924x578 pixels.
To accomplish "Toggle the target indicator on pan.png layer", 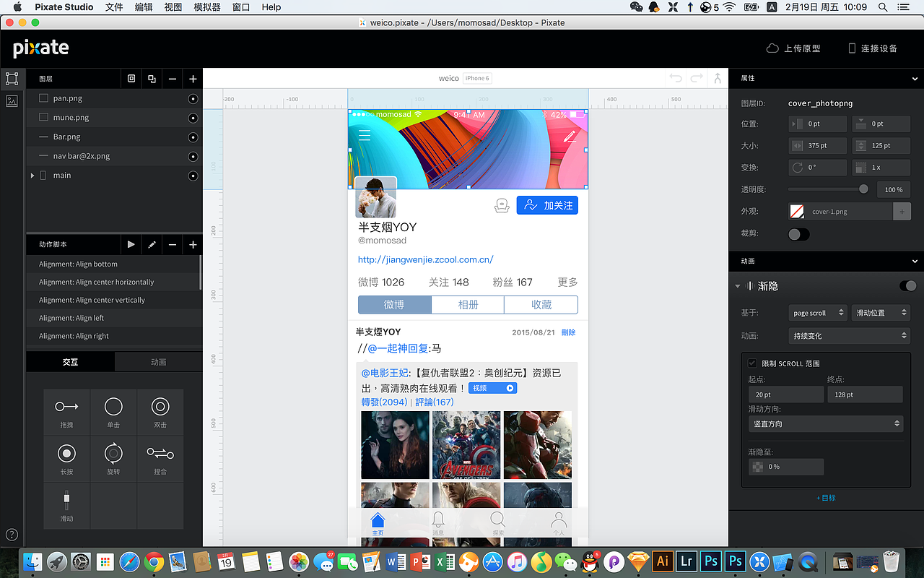I will [x=192, y=98].
